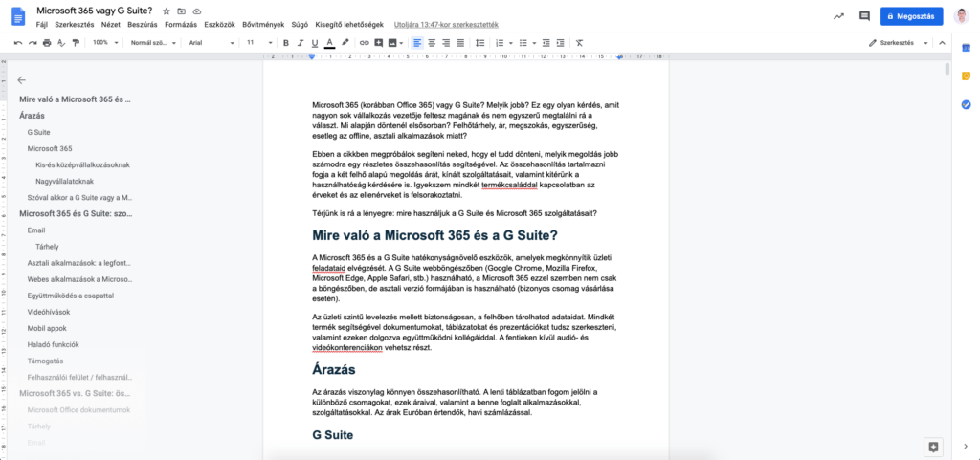Click the Megosztás share button
Image resolution: width=980 pixels, height=460 pixels.
[911, 16]
